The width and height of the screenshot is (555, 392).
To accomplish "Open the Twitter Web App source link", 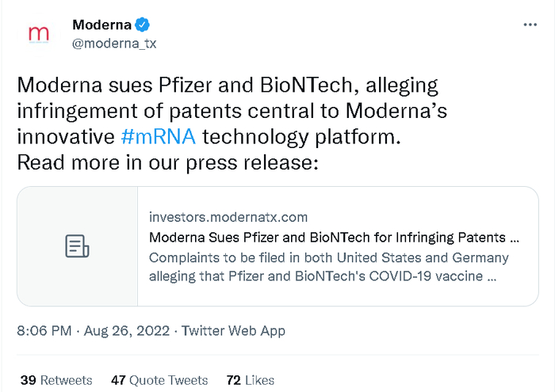I will (233, 331).
